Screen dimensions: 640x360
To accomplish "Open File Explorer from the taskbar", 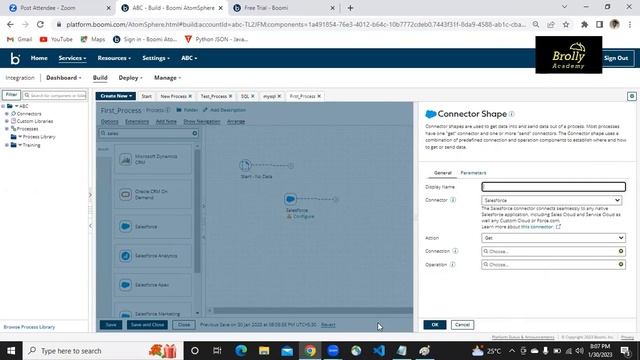I will tap(264, 351).
